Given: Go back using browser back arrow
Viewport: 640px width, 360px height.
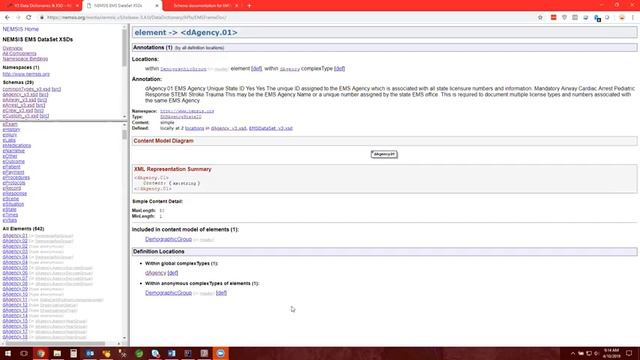Looking at the screenshot, I should (x=7, y=18).
